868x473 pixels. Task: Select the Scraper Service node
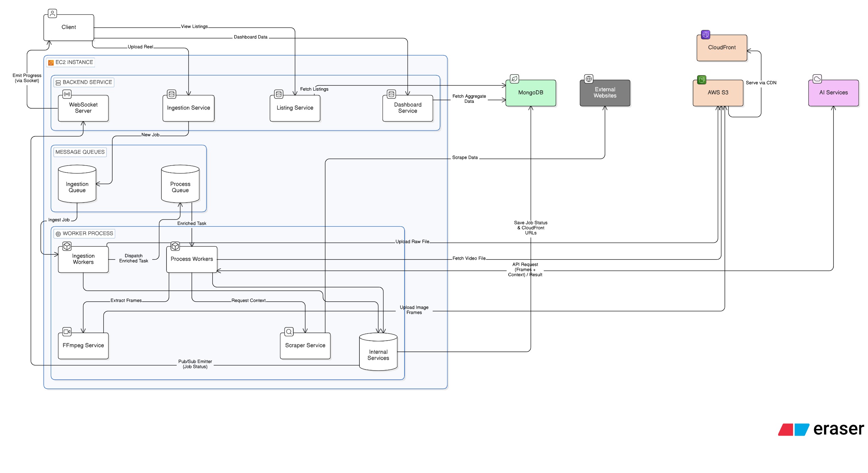(x=305, y=346)
